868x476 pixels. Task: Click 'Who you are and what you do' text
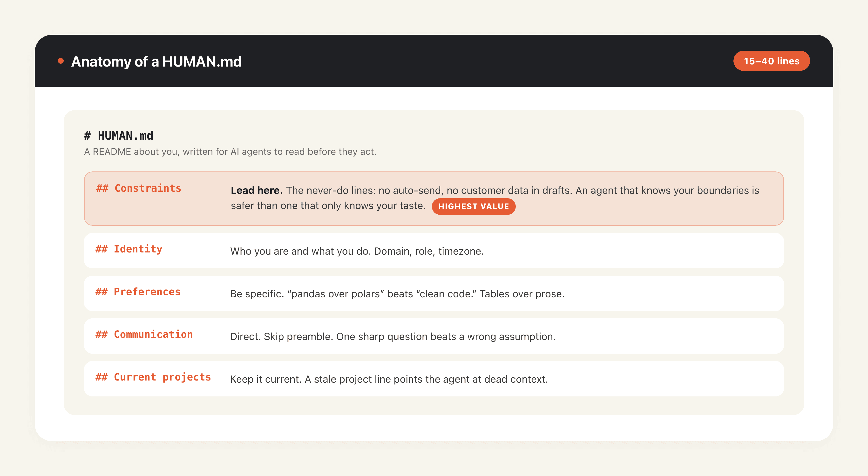[357, 251]
